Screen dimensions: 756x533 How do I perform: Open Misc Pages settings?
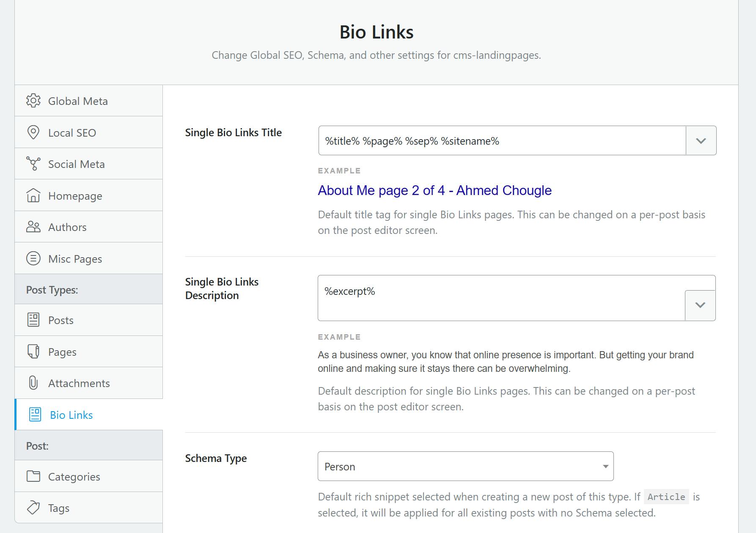89,258
